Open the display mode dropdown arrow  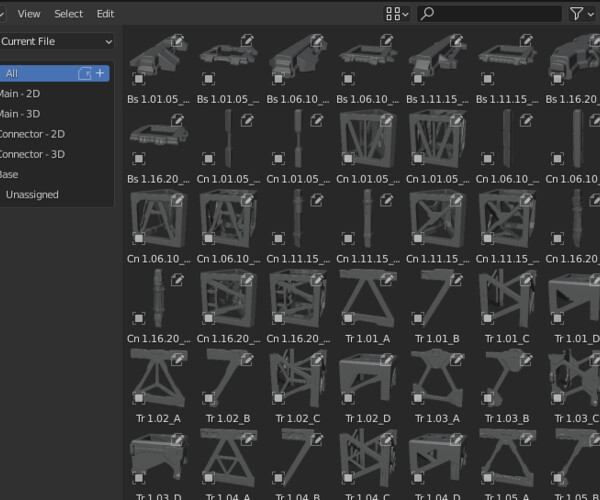point(406,15)
